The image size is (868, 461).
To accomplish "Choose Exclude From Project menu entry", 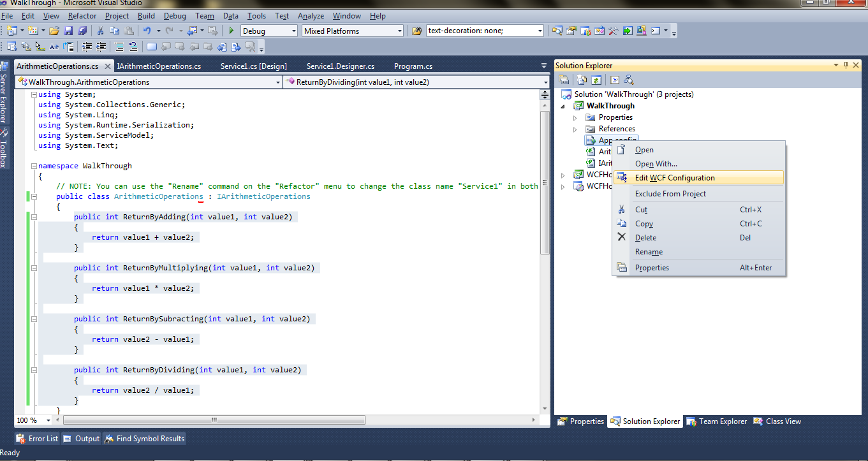I will (x=698, y=194).
